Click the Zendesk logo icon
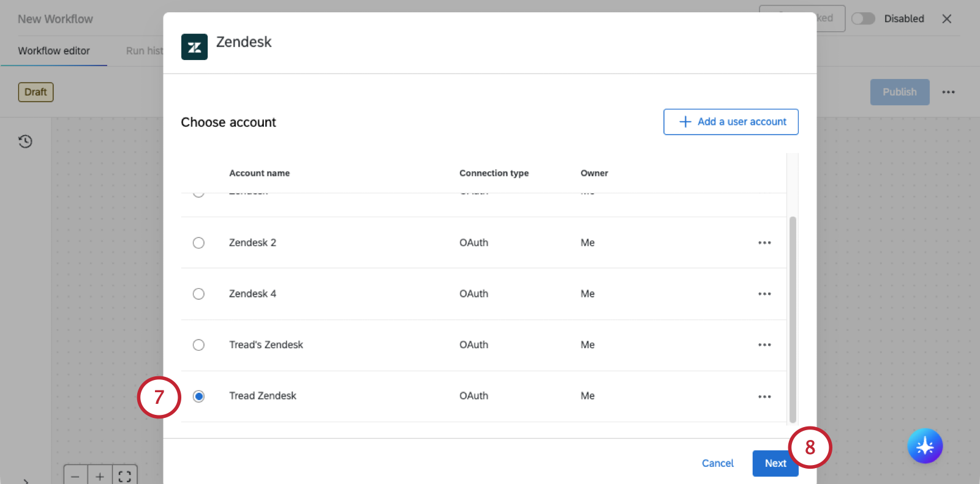This screenshot has height=484, width=980. click(194, 47)
